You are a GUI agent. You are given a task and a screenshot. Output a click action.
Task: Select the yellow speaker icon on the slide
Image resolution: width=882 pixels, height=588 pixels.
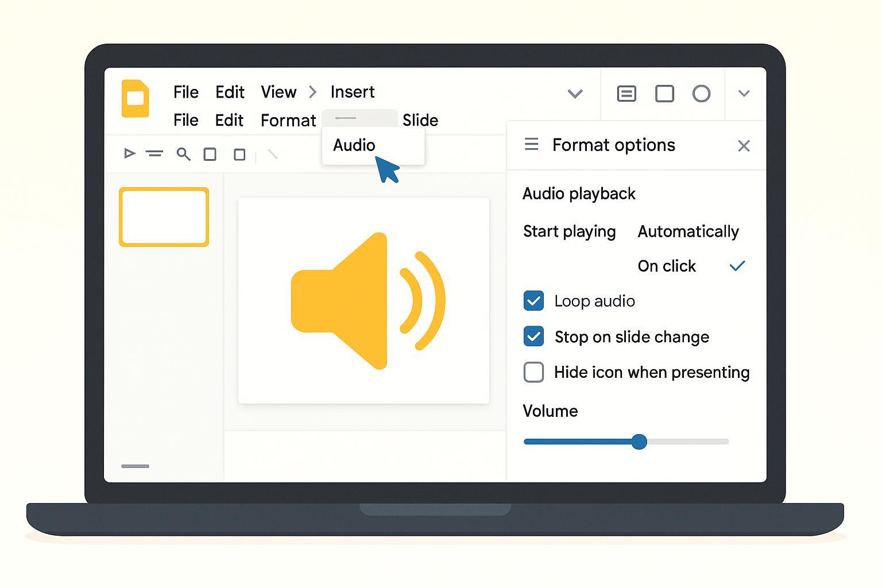366,300
